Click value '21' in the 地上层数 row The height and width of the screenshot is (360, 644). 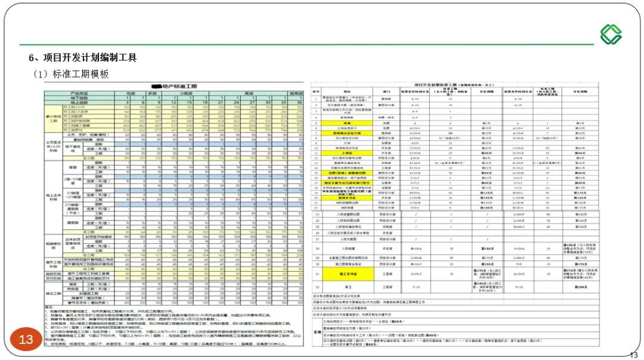[221, 102]
